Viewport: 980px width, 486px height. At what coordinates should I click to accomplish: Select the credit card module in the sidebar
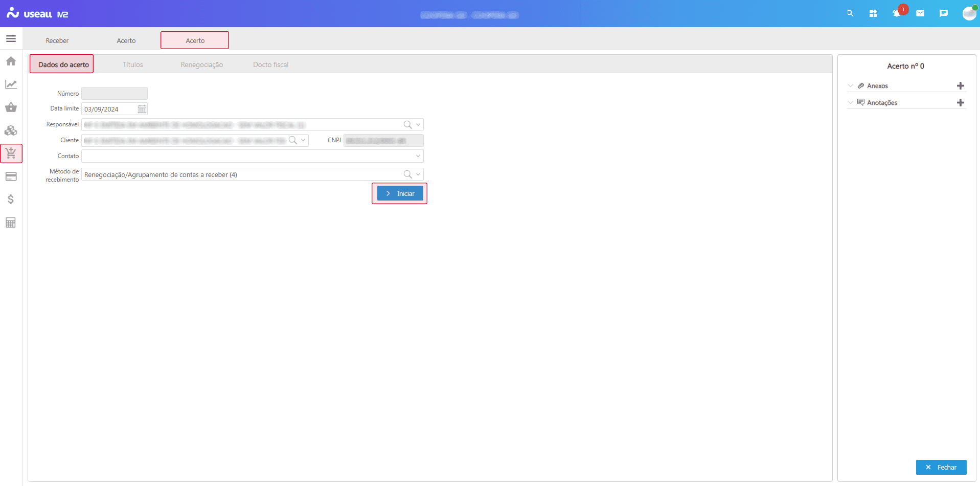tap(11, 176)
